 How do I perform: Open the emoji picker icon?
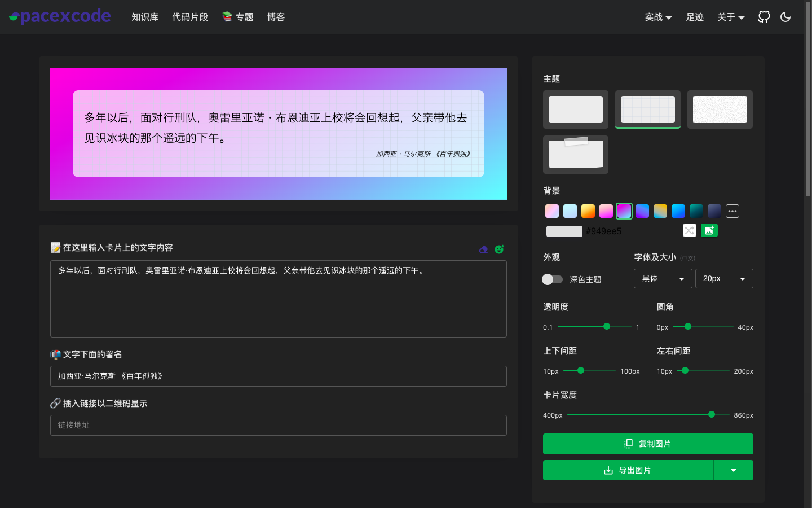499,249
